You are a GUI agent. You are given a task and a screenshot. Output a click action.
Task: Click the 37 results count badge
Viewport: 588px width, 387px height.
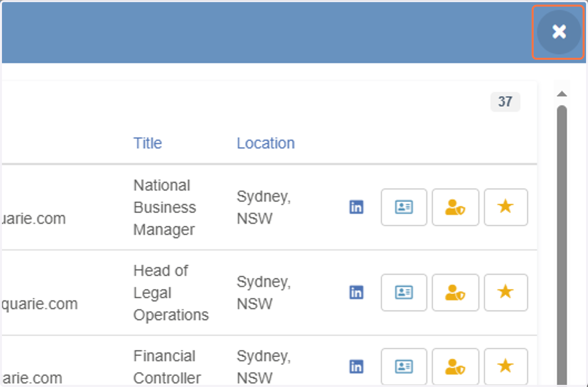pyautogui.click(x=505, y=102)
